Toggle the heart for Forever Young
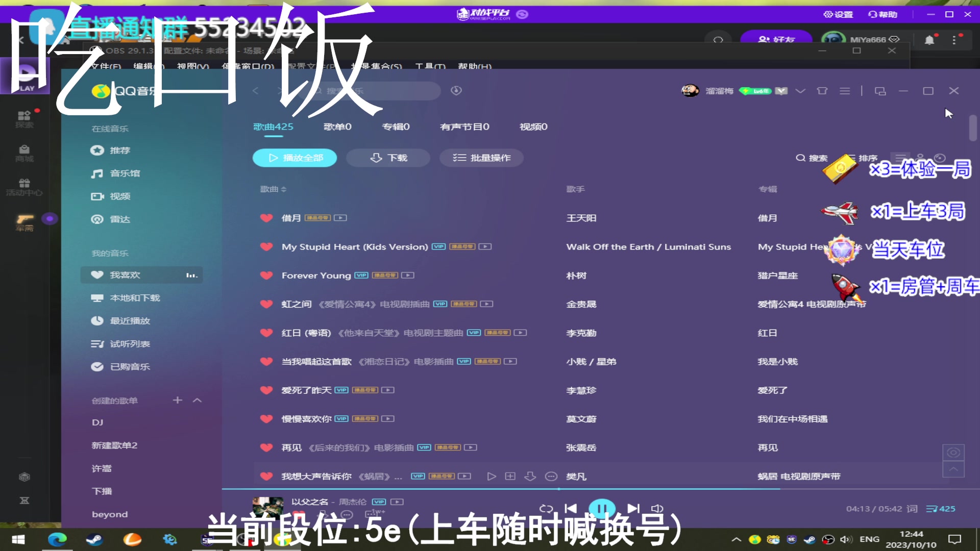Viewport: 980px width, 551px height. click(x=266, y=275)
